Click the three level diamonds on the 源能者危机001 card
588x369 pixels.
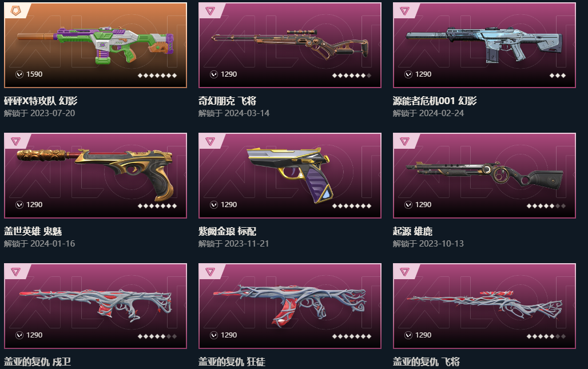click(558, 76)
